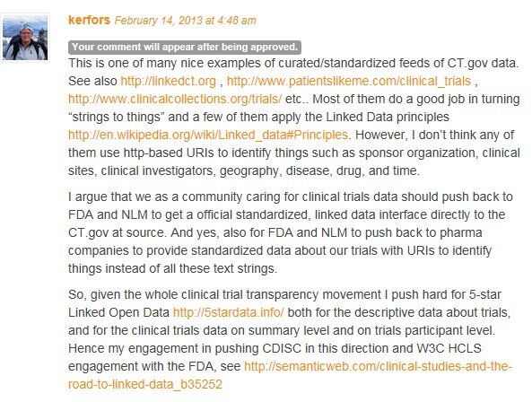This screenshot has width=532, height=402.
Task: Open the 5stardata.info link
Action: pos(229,312)
